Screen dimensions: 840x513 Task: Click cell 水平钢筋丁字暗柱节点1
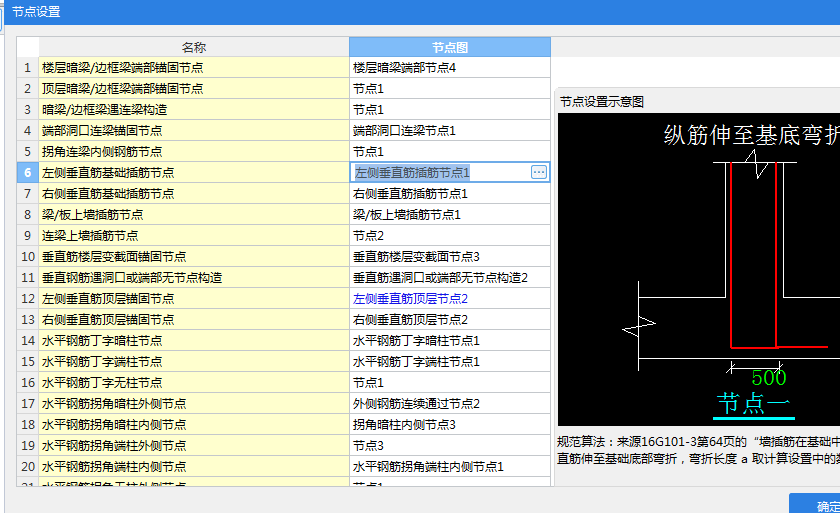click(x=450, y=341)
